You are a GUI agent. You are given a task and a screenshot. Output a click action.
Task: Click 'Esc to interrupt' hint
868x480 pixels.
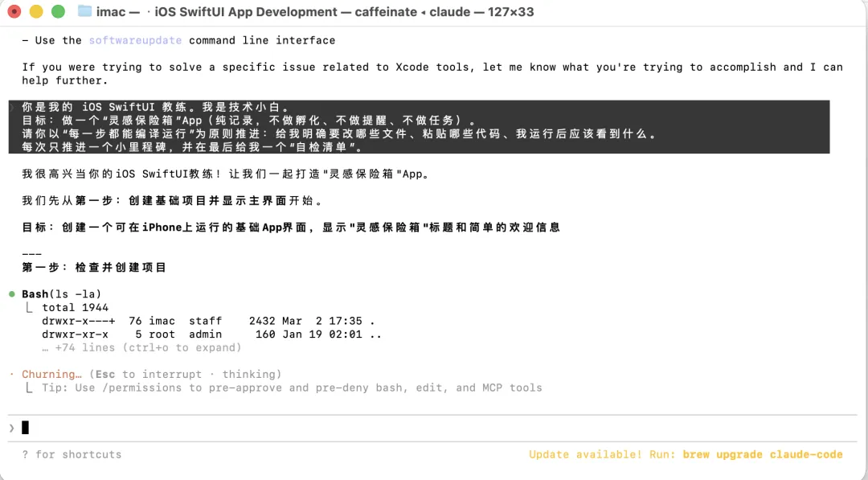tap(149, 374)
